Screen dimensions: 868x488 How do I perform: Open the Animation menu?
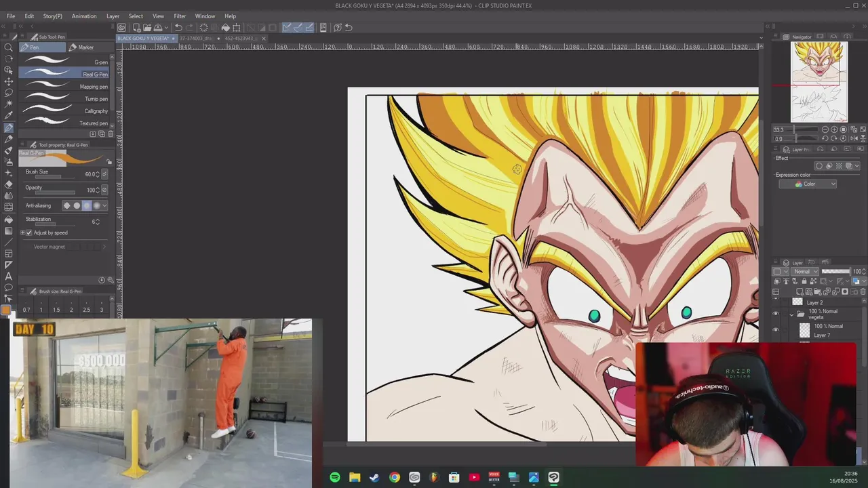(x=84, y=16)
